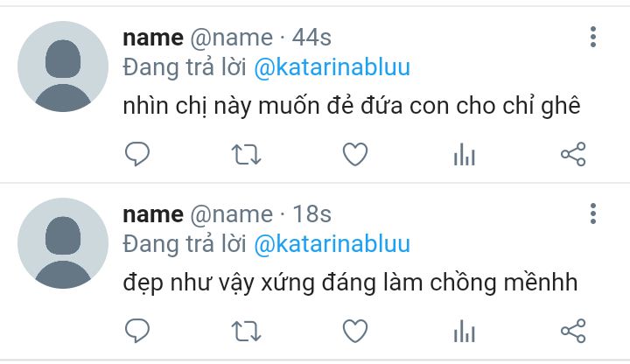The image size is (630, 364).
Task: Share the tweet posted 18s ago
Action: [x=573, y=331]
